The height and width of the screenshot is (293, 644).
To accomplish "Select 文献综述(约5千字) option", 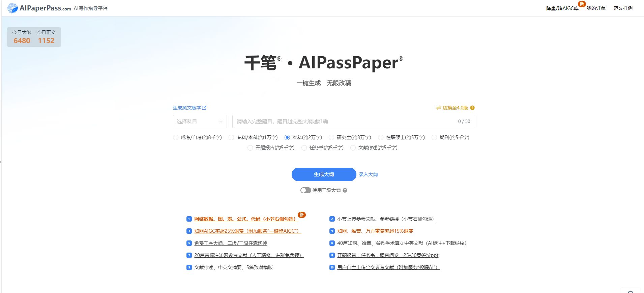I will click(x=374, y=148).
